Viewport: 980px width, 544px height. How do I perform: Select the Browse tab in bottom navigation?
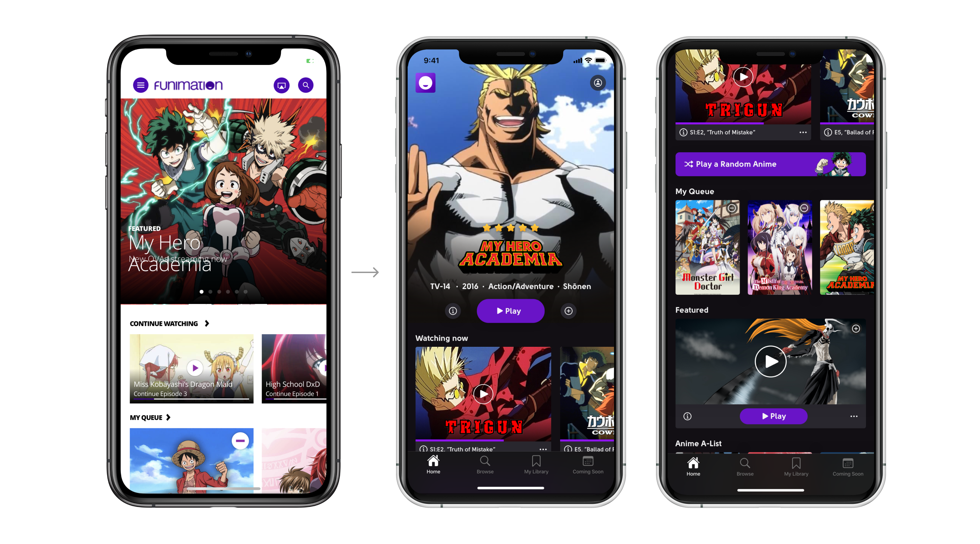[485, 469]
